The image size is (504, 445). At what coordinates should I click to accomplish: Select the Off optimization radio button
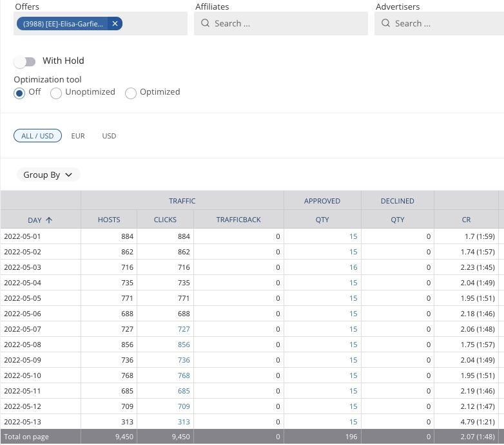[x=20, y=93]
